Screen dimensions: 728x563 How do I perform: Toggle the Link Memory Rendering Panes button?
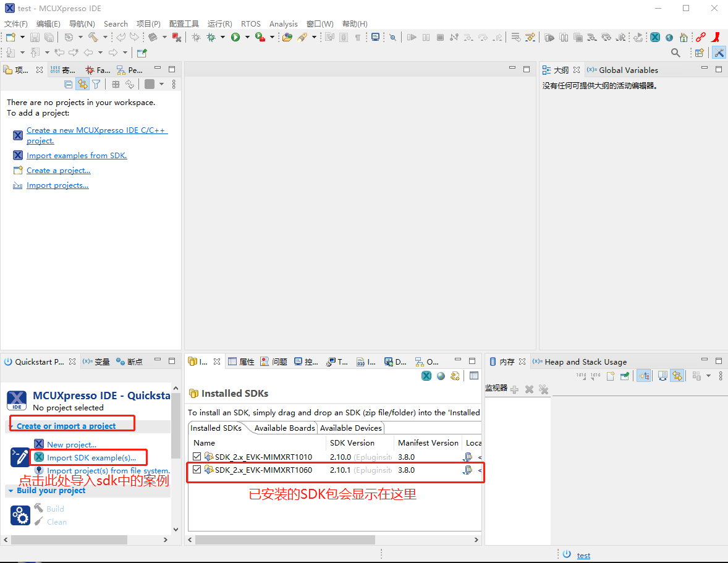(x=677, y=376)
